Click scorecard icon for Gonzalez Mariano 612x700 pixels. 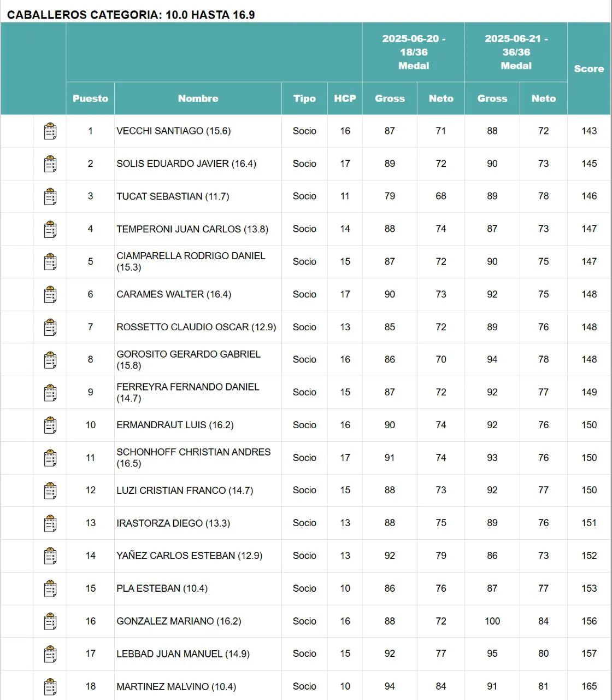point(50,621)
